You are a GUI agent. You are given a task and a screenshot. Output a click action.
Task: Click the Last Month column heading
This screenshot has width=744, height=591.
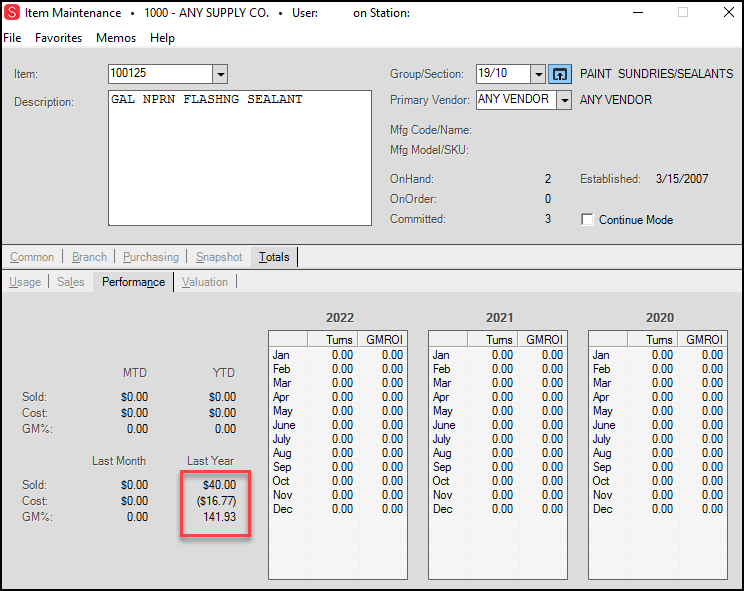pos(119,461)
